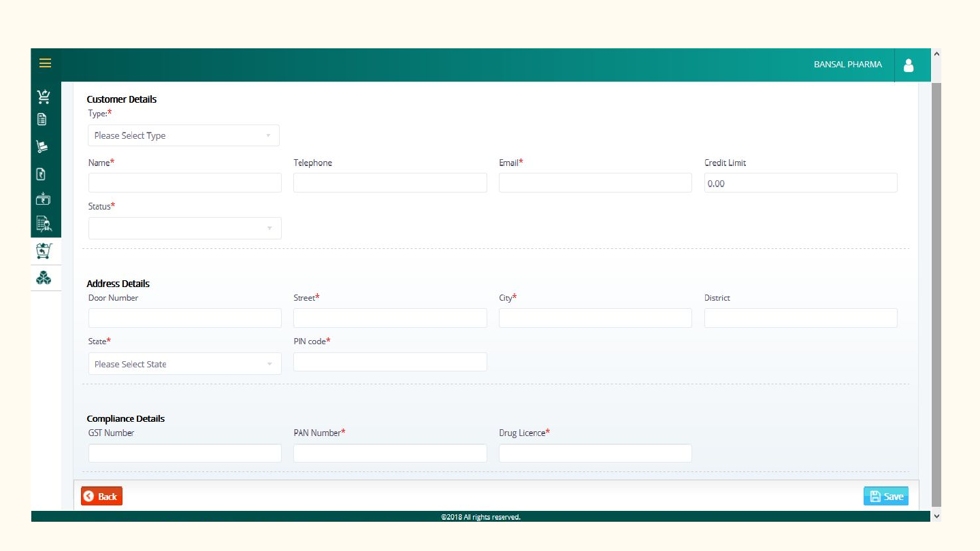Open the hand trolley purchase icon in sidebar

[42, 146]
